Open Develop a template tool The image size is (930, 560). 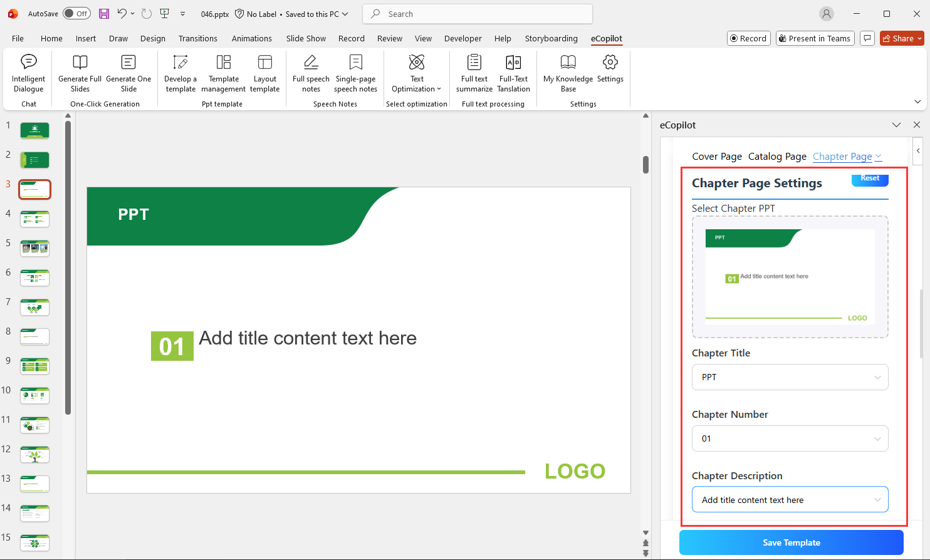180,73
